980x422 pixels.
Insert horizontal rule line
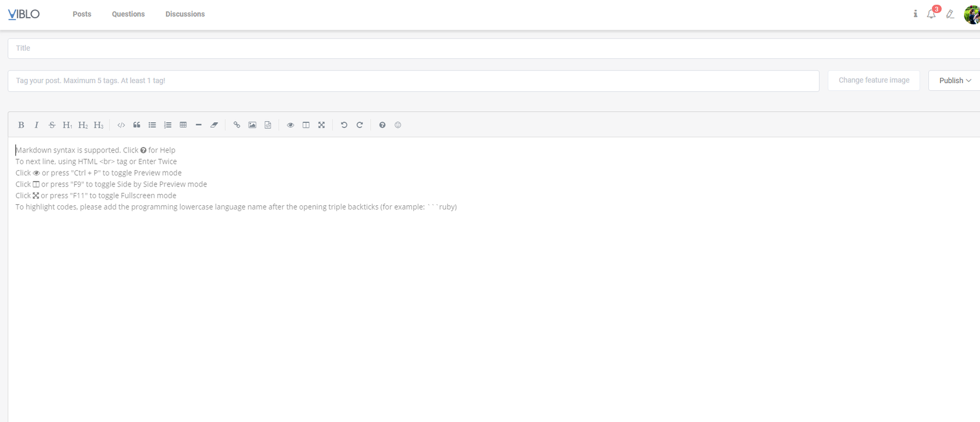tap(198, 125)
